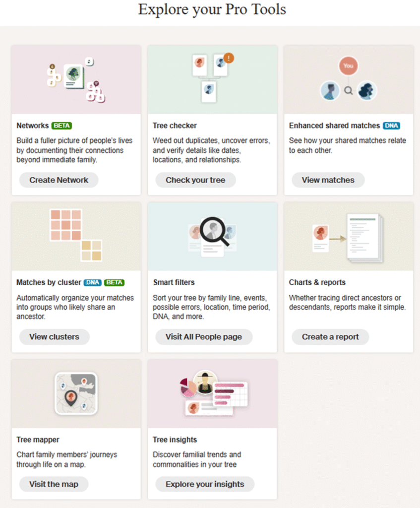Image resolution: width=420 pixels, height=508 pixels.
Task: Go to Visit All People page
Action: coord(204,337)
